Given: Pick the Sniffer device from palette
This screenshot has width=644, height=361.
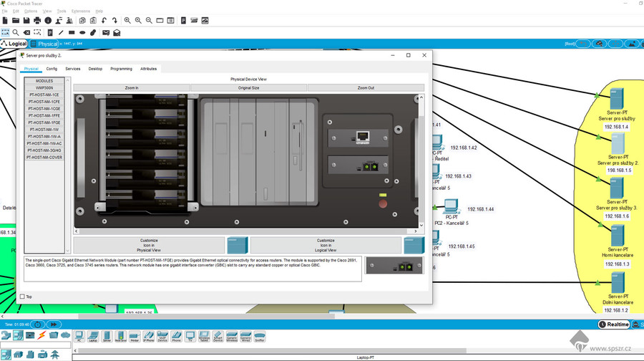Looking at the screenshot, I should tap(260, 337).
